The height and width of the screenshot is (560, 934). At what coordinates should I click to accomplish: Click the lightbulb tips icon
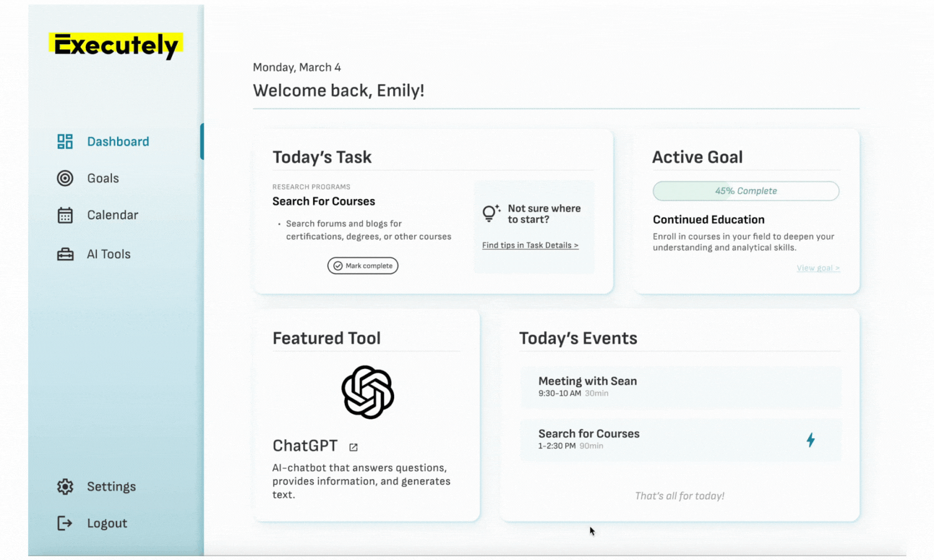pyautogui.click(x=491, y=213)
